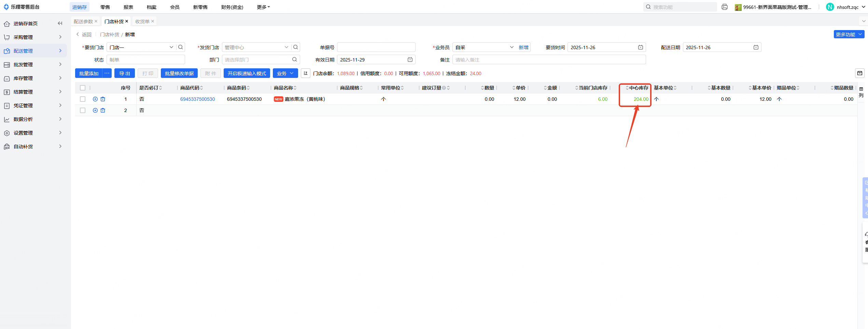Click the 批量添加 button

tap(89, 73)
